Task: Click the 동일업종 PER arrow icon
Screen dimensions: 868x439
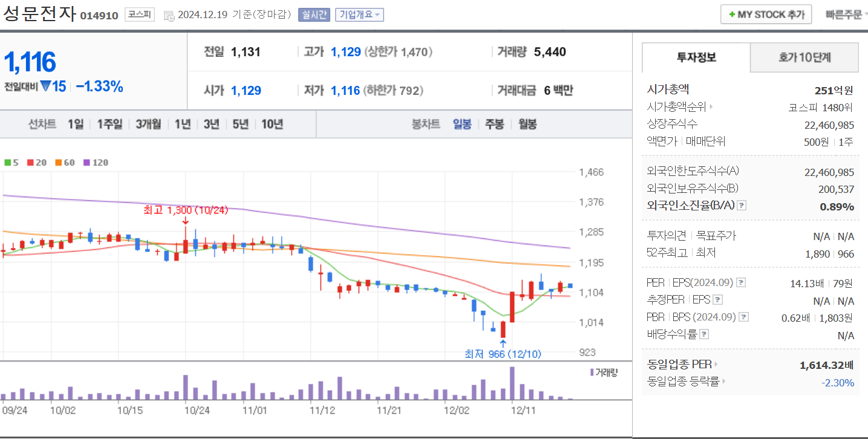Action: click(x=716, y=363)
